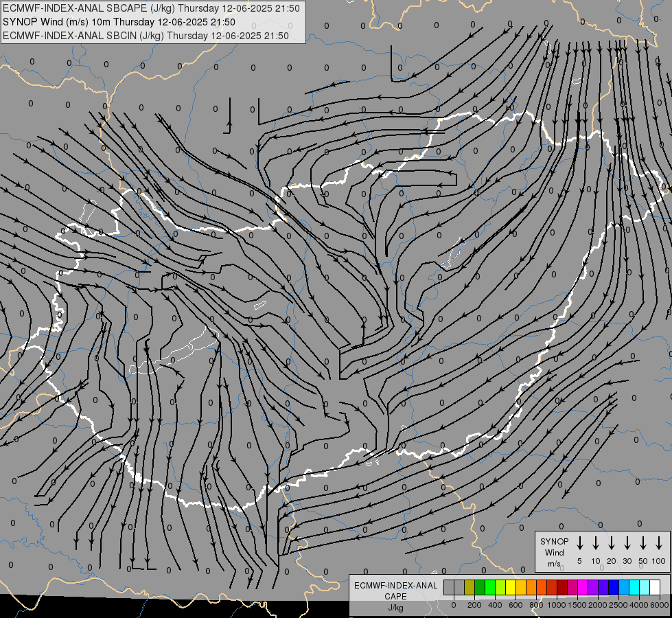Click the 'm/s' unit in wind legend
The image size is (672, 618).
(x=554, y=564)
